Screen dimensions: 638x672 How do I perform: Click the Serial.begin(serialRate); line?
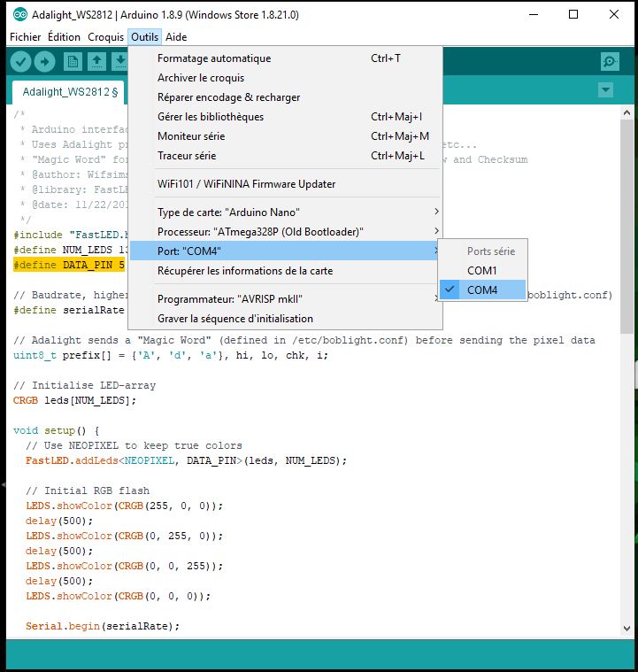pyautogui.click(x=103, y=626)
